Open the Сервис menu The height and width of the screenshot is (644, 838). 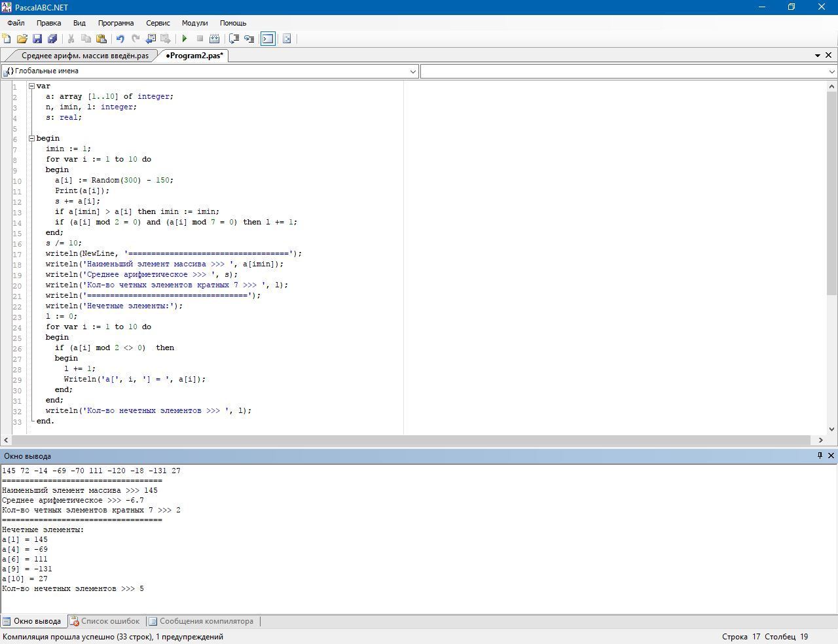coord(158,23)
